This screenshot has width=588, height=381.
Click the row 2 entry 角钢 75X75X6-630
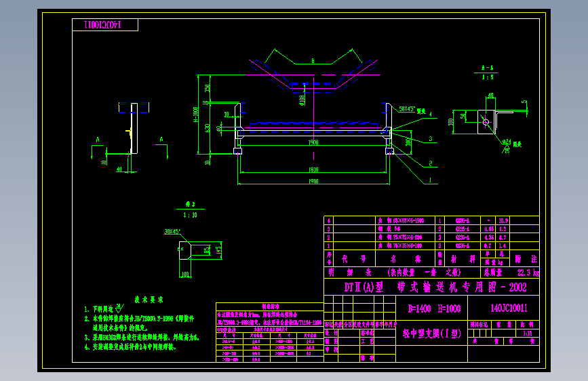click(x=399, y=237)
